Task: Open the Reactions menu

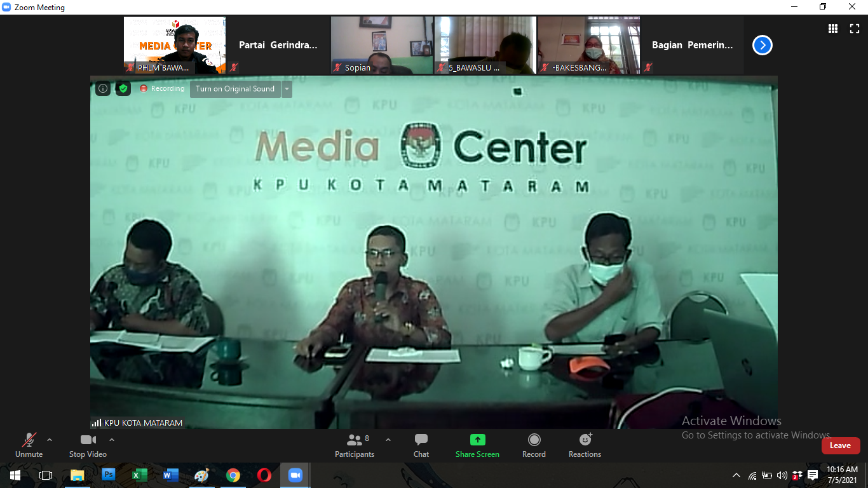Action: pyautogui.click(x=585, y=445)
